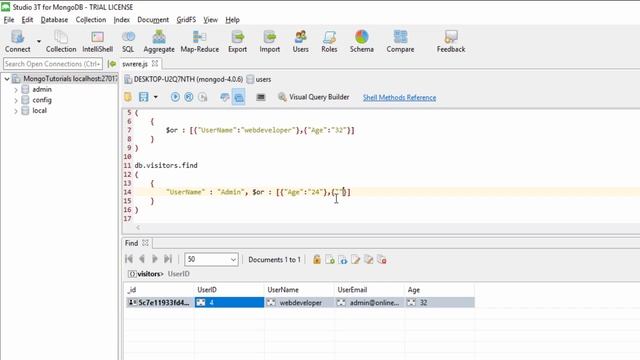The image size is (640, 360).
Task: Open the Users manager
Action: coord(300,41)
